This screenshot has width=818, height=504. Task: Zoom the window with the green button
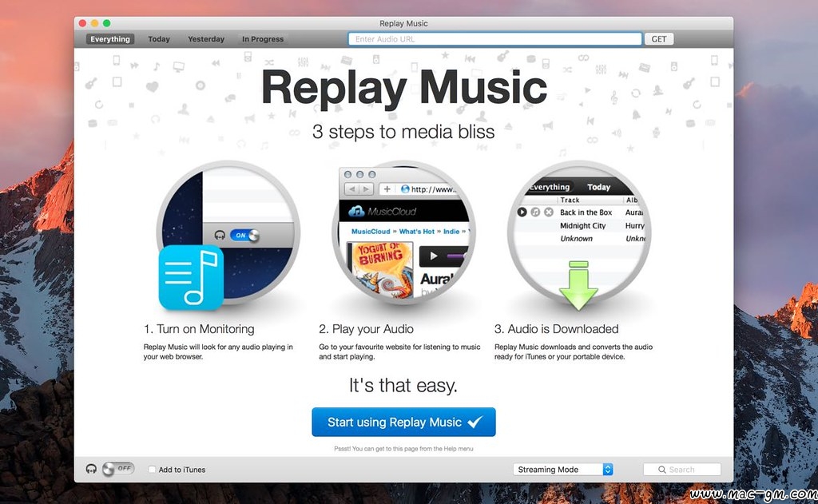tap(106, 23)
